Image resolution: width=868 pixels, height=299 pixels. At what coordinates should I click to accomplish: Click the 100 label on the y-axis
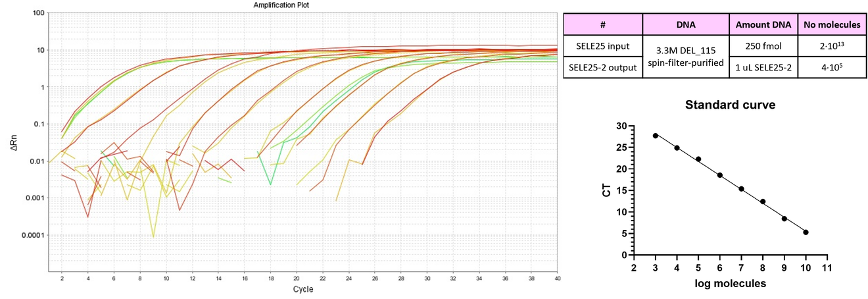pyautogui.click(x=38, y=13)
